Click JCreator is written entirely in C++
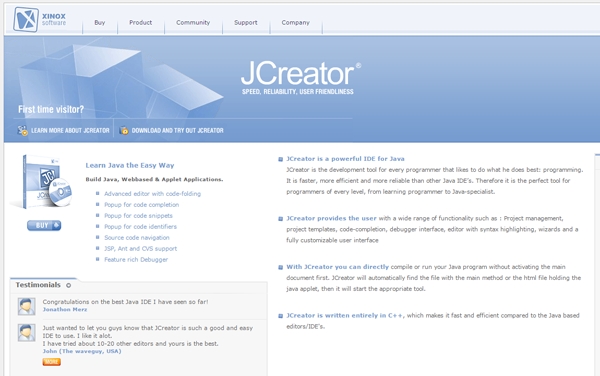The width and height of the screenshot is (600, 376). click(x=344, y=316)
